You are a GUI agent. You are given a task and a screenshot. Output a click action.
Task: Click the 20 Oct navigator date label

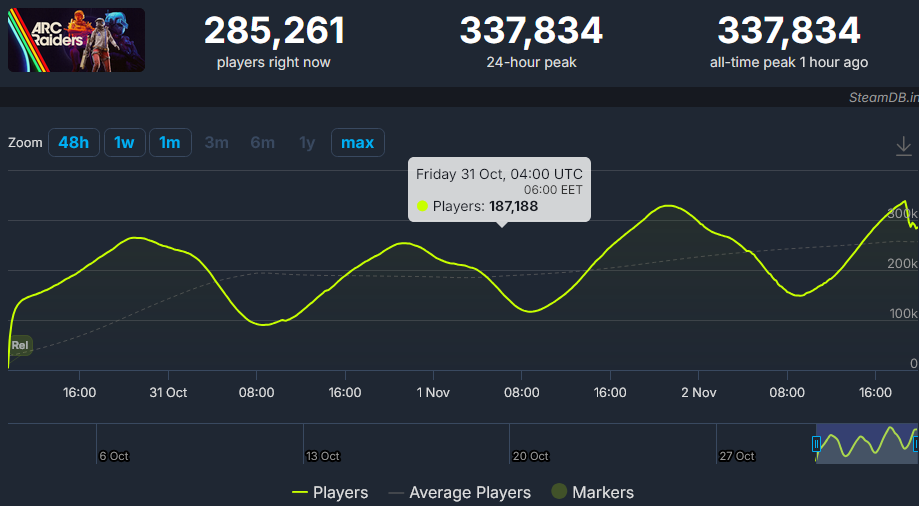(530, 456)
